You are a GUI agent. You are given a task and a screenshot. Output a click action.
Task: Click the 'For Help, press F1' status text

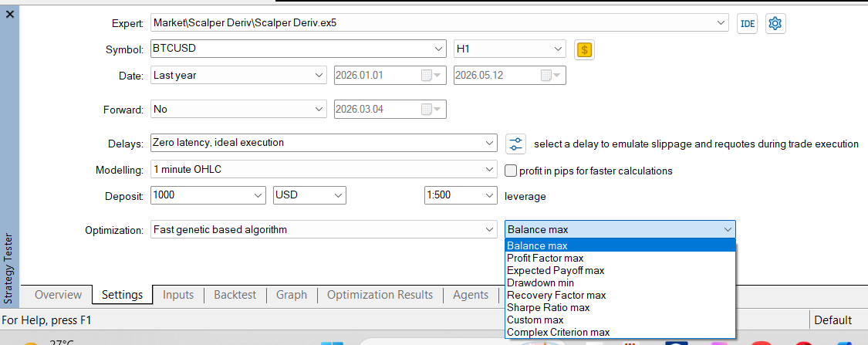47,320
